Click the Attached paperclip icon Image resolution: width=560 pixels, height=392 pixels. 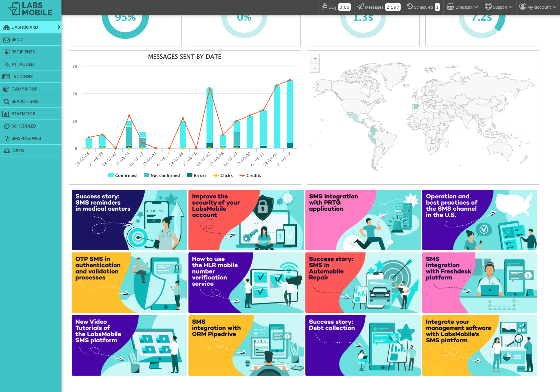click(7, 64)
